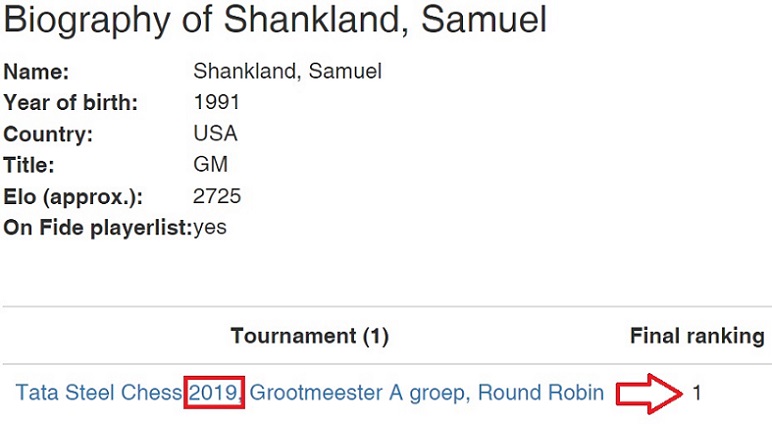772x424 pixels.
Task: Click the birth year value 1991
Action: tap(217, 103)
